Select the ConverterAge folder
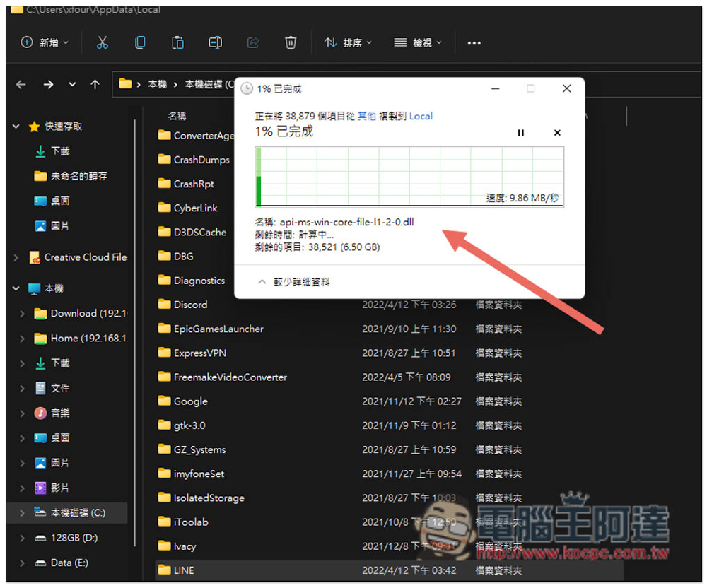This screenshot has height=588, width=707. click(196, 136)
